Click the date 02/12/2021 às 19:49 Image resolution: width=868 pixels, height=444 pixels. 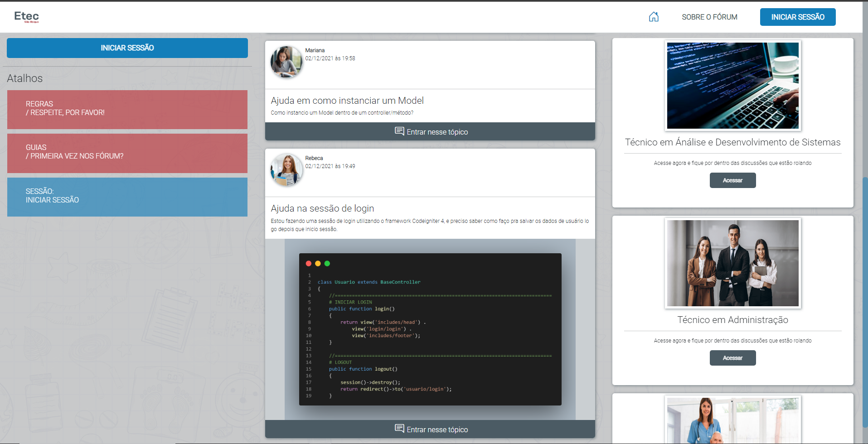pos(330,166)
